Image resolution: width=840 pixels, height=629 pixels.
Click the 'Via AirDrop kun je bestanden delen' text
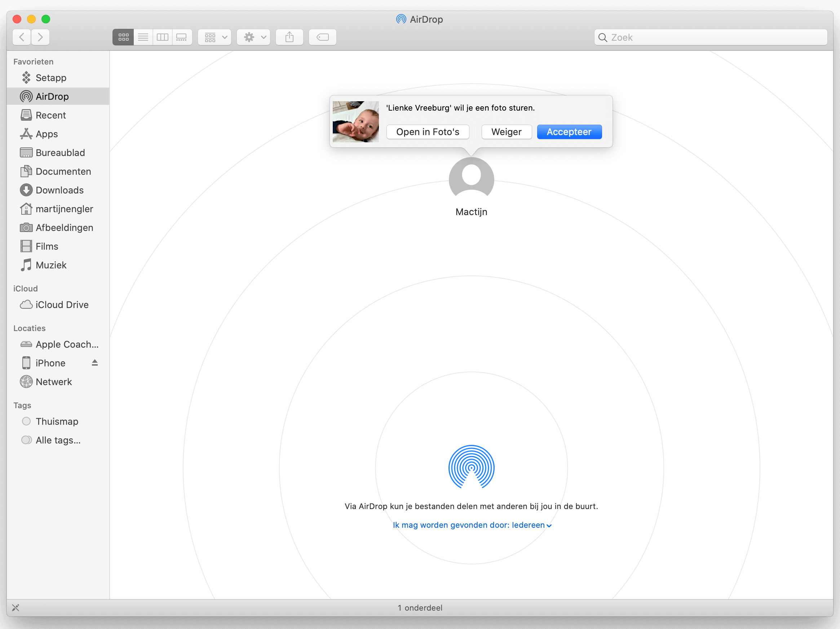471,507
